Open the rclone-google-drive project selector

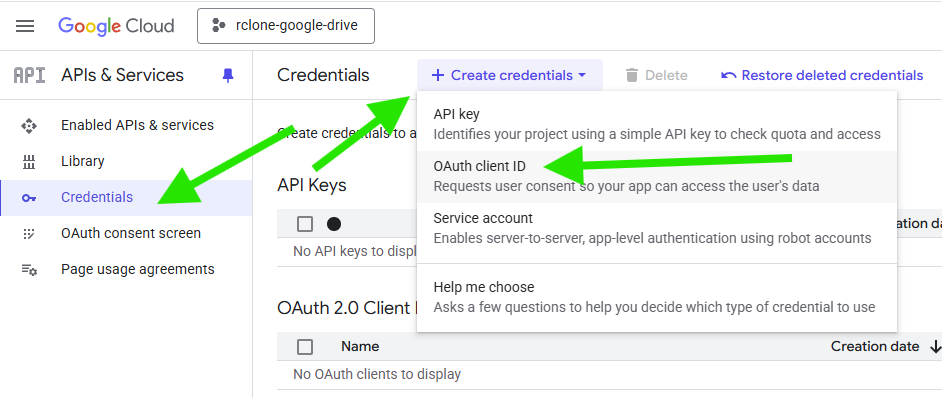286,26
